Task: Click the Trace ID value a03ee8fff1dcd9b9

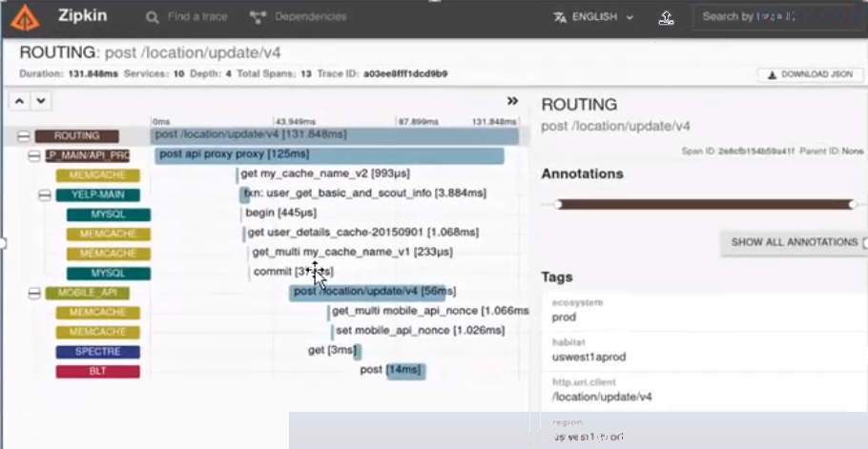Action: [405, 74]
